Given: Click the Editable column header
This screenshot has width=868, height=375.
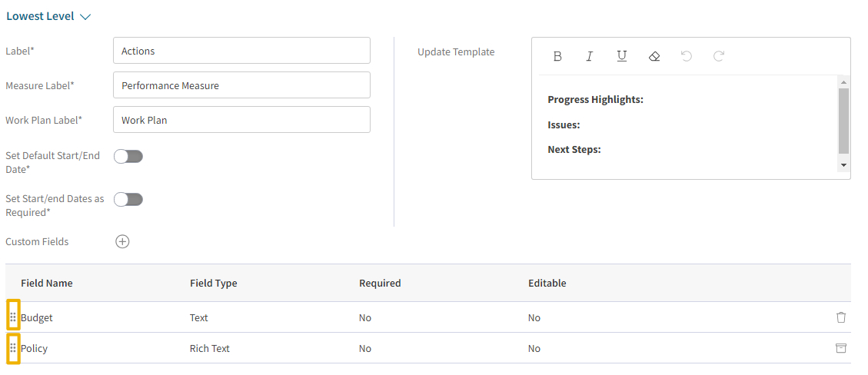Looking at the screenshot, I should click(x=547, y=284).
